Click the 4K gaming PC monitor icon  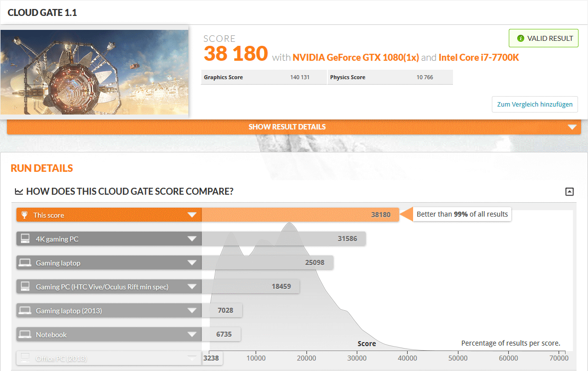pyautogui.click(x=24, y=239)
